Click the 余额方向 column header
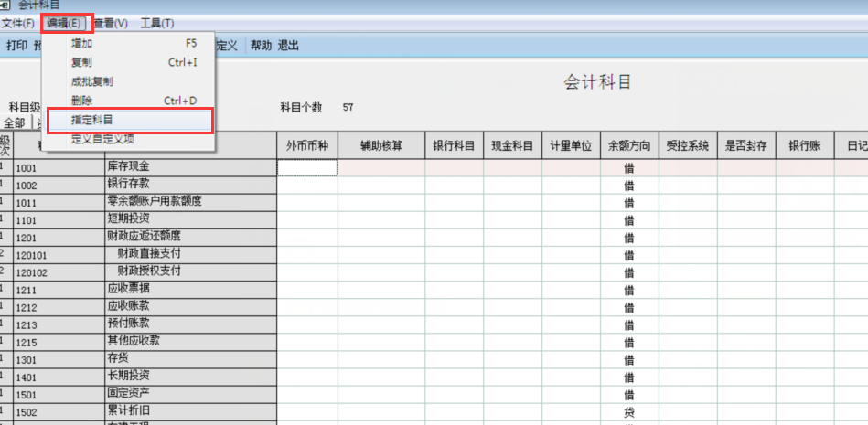 [629, 145]
